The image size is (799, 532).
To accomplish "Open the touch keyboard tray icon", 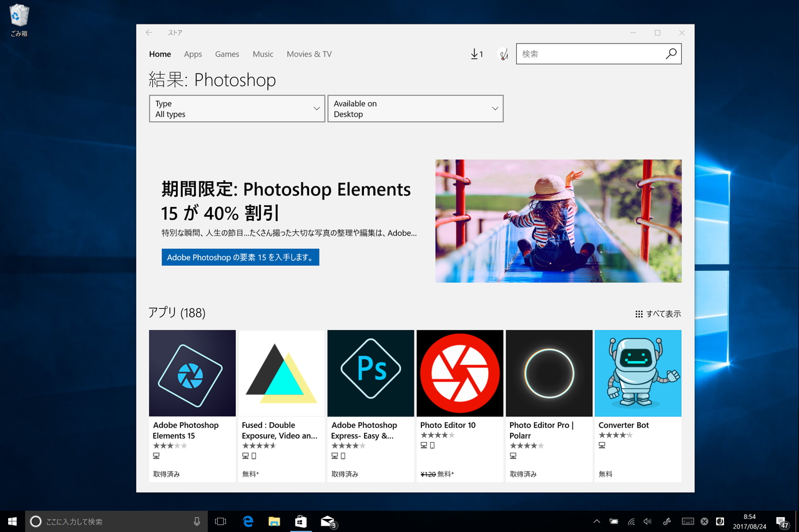I will click(x=687, y=521).
